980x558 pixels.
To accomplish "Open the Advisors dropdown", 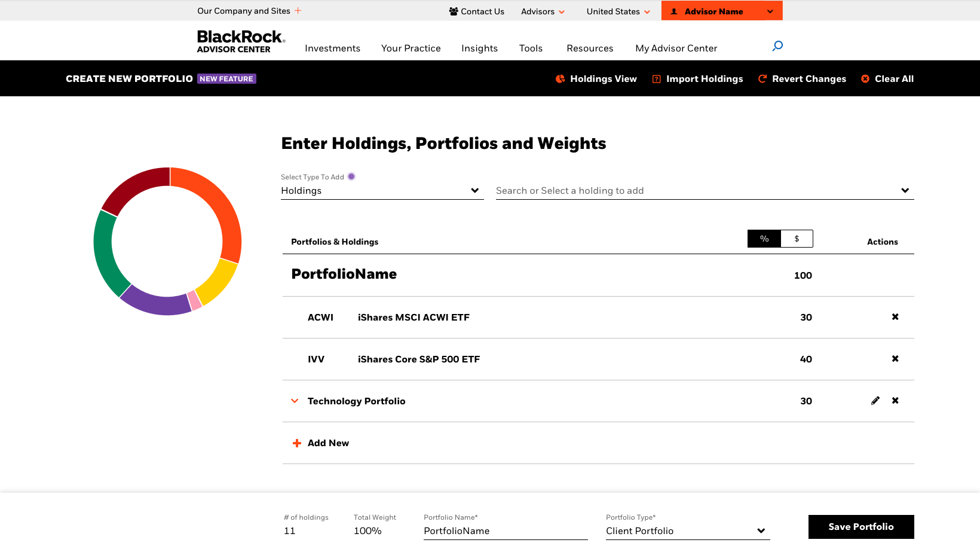I will pos(543,11).
